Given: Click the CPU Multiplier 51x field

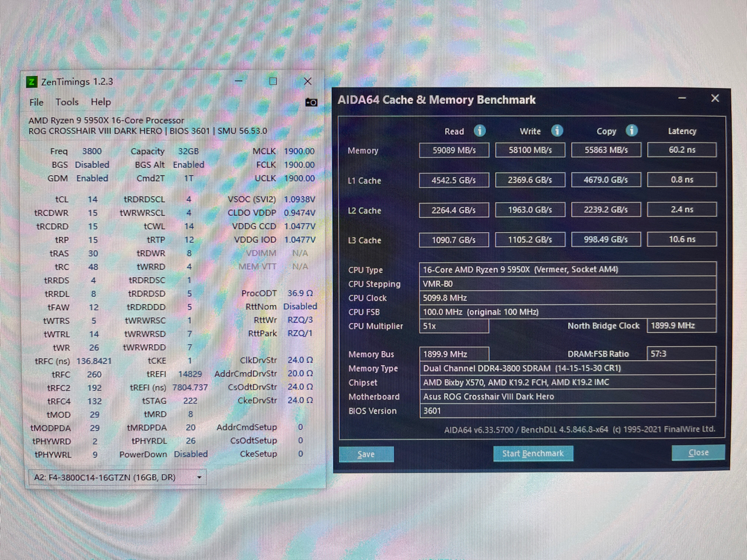Looking at the screenshot, I should (454, 326).
